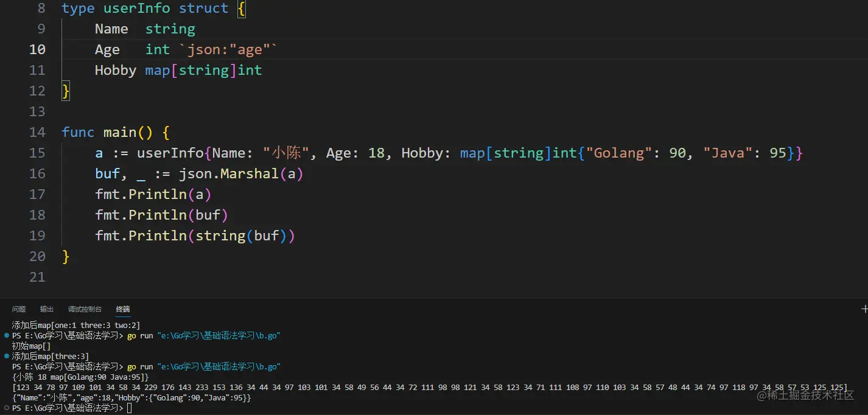Click the "小陈" string literal in code

pos(286,153)
